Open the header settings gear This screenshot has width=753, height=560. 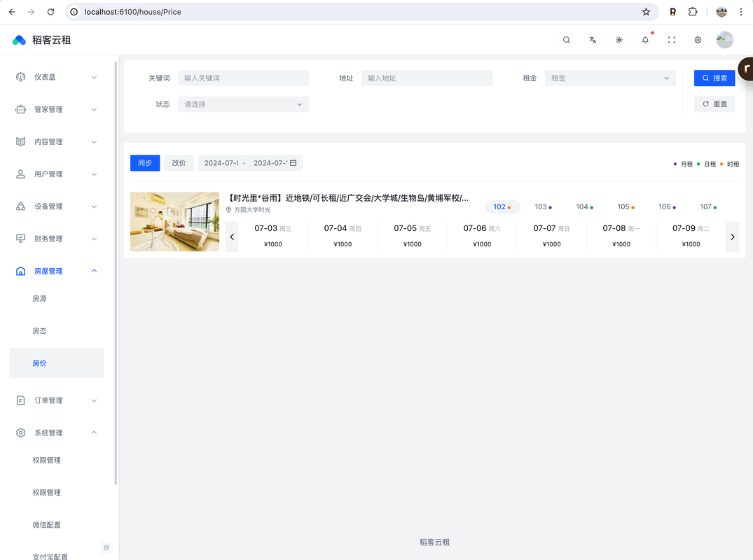coord(698,40)
